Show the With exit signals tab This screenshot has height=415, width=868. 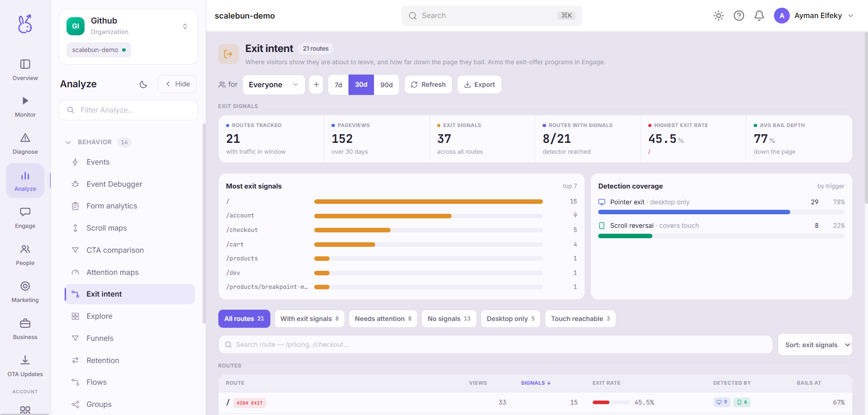(310, 319)
